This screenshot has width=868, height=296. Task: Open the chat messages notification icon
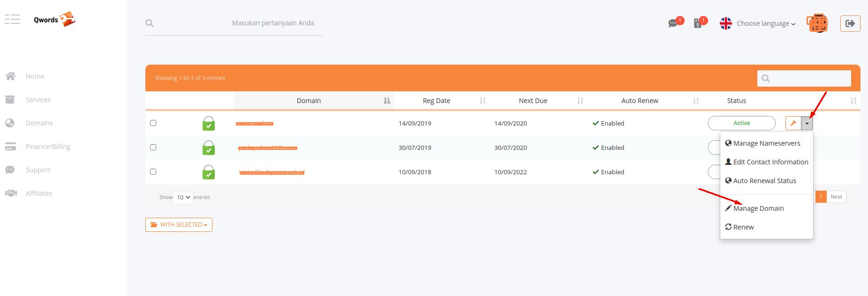(673, 23)
